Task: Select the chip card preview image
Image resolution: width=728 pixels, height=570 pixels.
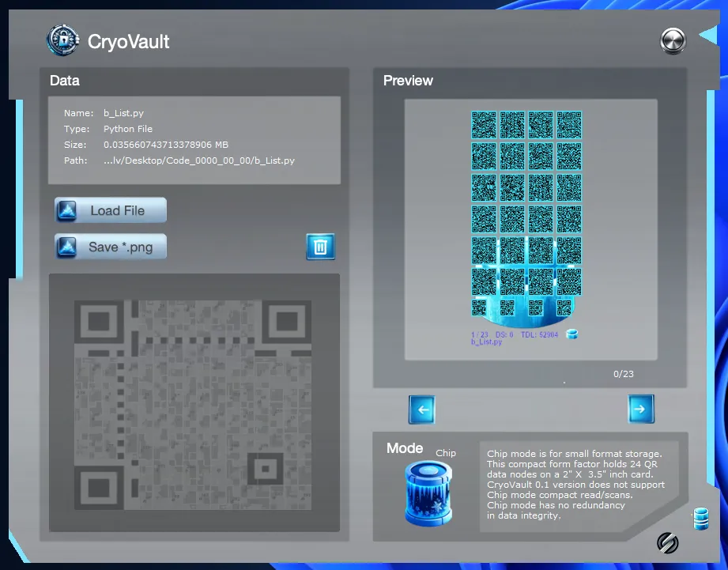Action: coord(526,225)
